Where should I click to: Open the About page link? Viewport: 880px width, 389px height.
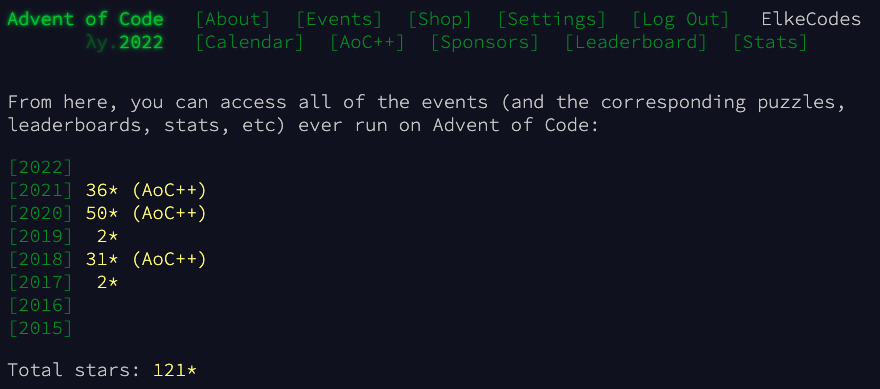pos(232,20)
